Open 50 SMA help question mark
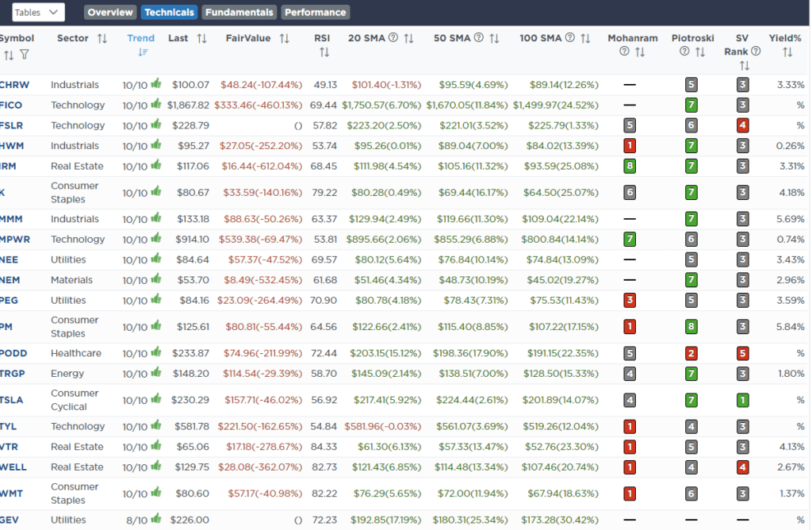 (479, 37)
